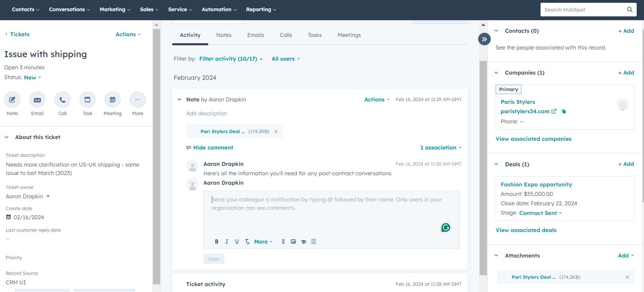Click the search magnifier icon
This screenshot has width=644, height=292.
tap(630, 10)
